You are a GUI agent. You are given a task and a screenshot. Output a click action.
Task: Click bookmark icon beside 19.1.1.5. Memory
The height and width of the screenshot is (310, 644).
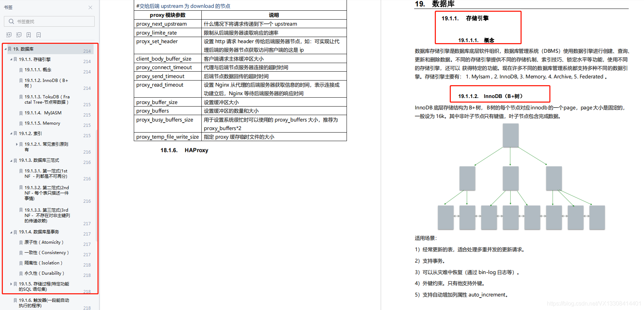coord(21,123)
